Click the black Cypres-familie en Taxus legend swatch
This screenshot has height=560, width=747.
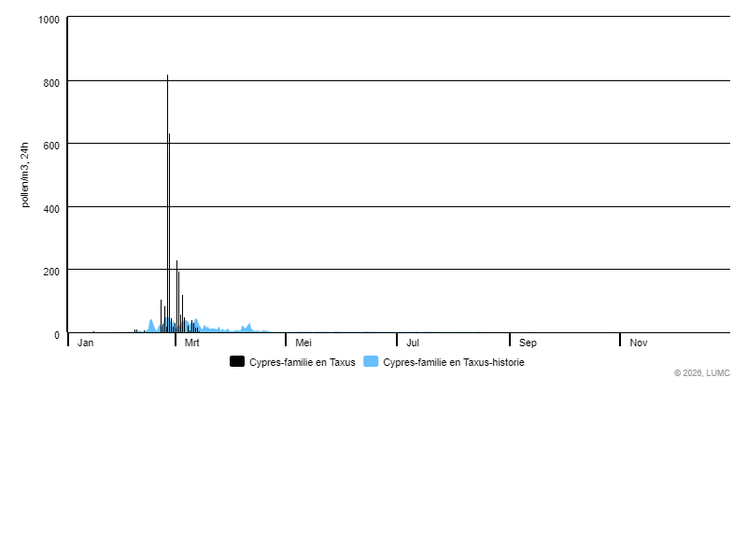237,362
